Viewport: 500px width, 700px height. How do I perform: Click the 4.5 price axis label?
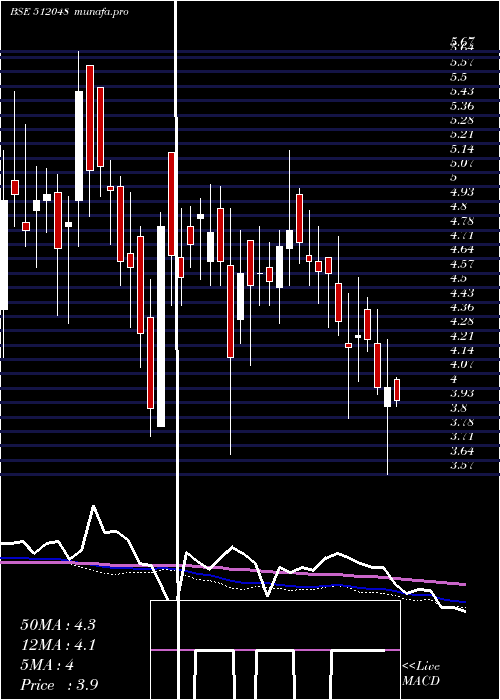tap(458, 278)
